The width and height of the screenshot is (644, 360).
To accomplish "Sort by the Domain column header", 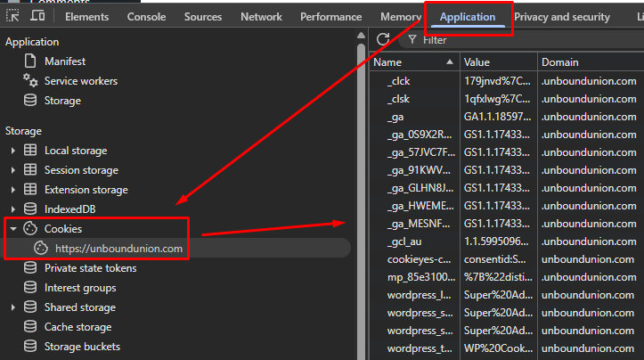I will (591, 62).
